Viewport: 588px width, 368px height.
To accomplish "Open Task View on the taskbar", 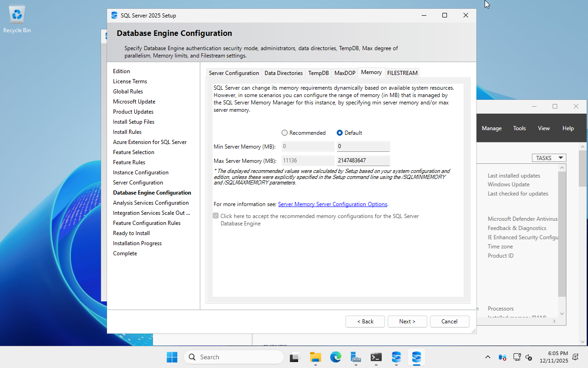I will [x=294, y=357].
